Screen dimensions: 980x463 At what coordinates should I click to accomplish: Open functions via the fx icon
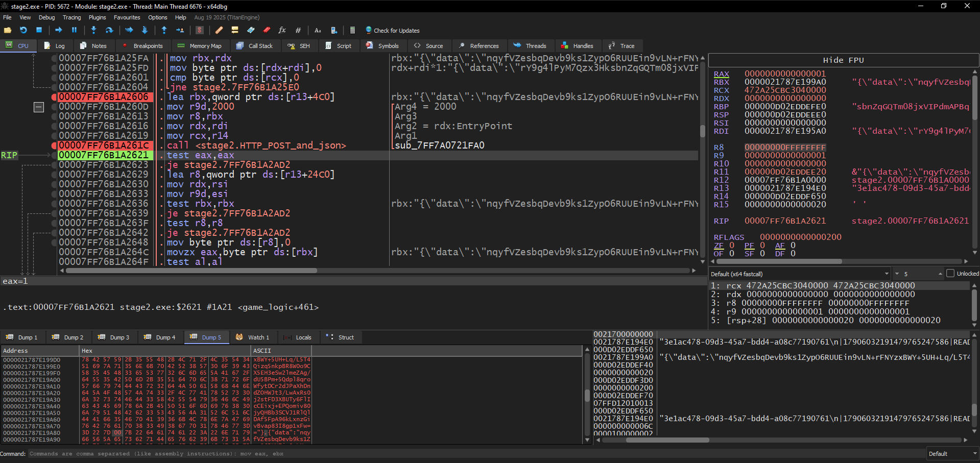(x=282, y=30)
